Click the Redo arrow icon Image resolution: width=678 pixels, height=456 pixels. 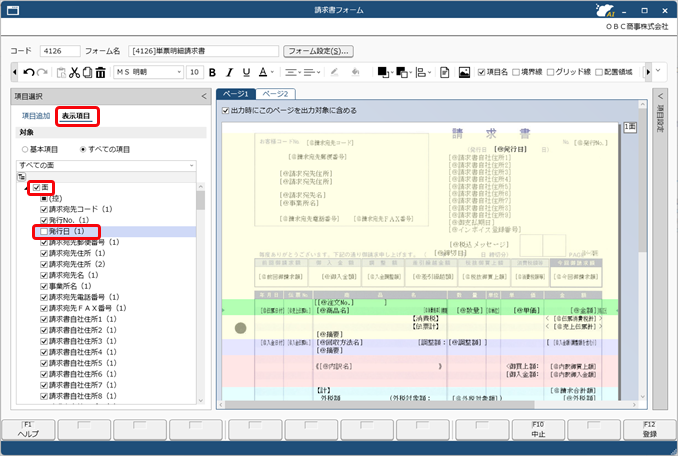42,72
